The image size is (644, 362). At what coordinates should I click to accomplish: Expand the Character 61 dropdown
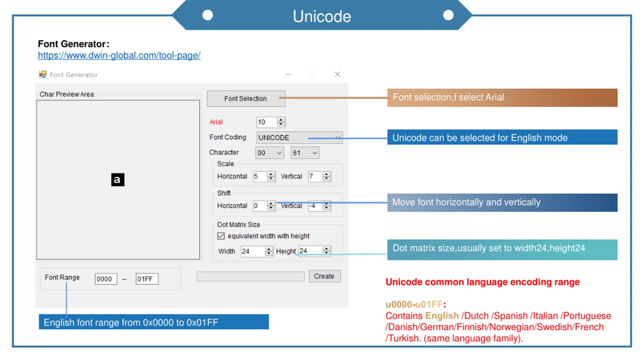click(305, 153)
